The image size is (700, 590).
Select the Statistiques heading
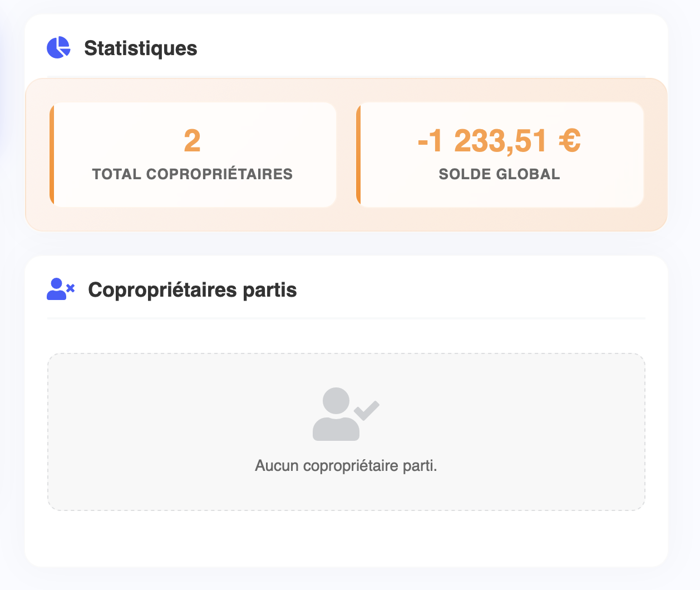140,48
